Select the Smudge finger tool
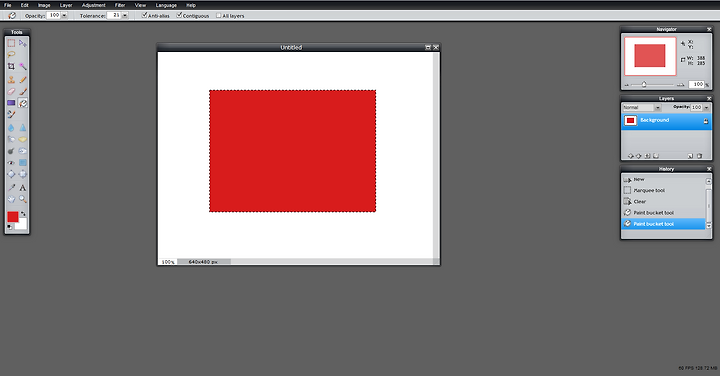 tap(11, 139)
